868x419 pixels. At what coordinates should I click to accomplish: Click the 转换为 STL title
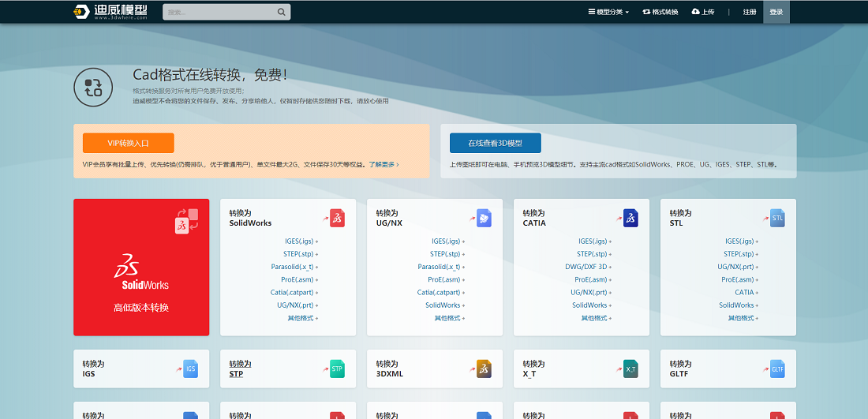[680, 218]
